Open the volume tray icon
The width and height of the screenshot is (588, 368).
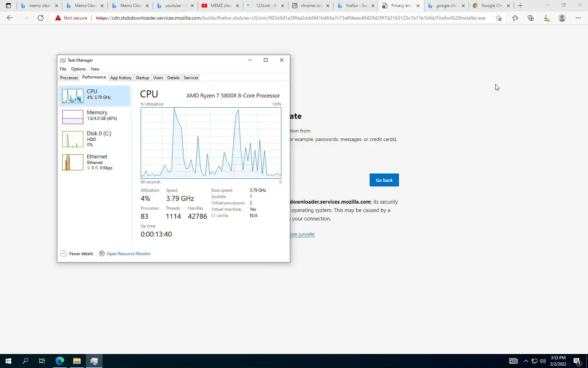(x=543, y=361)
